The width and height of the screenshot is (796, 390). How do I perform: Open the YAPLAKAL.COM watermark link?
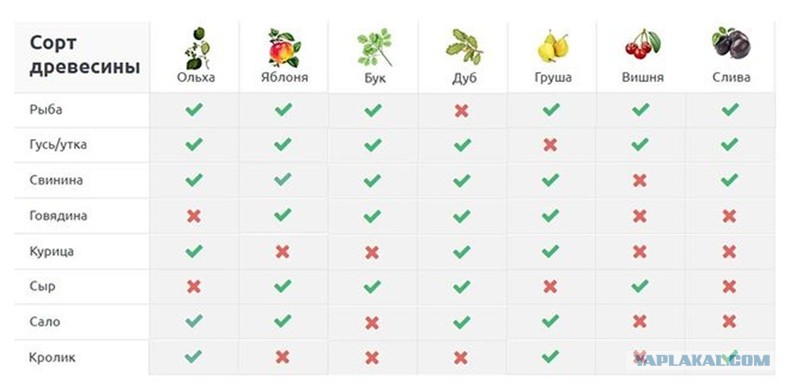[x=703, y=360]
